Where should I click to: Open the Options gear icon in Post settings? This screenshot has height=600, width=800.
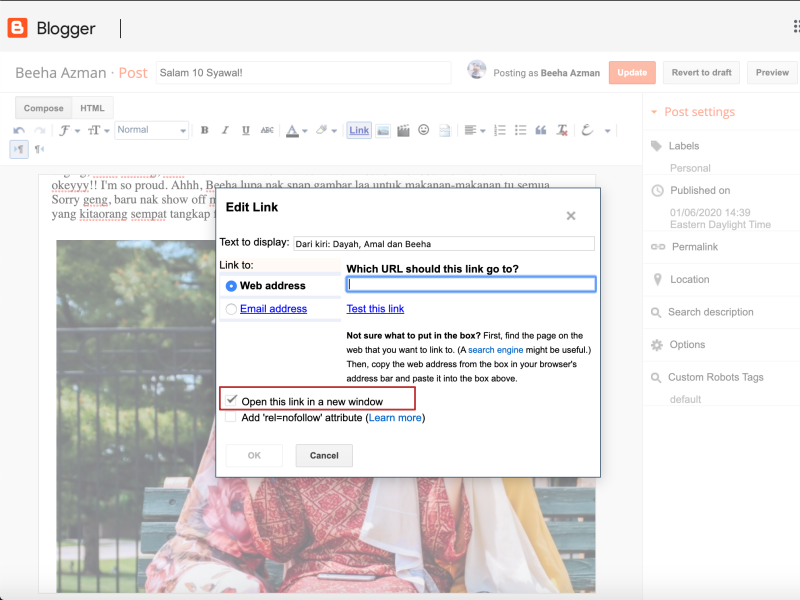pyautogui.click(x=656, y=344)
